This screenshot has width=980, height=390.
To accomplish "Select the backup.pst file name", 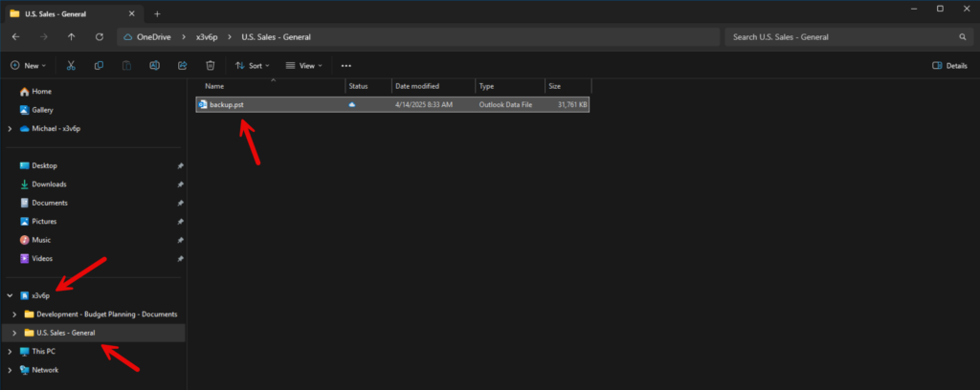I will click(x=226, y=105).
